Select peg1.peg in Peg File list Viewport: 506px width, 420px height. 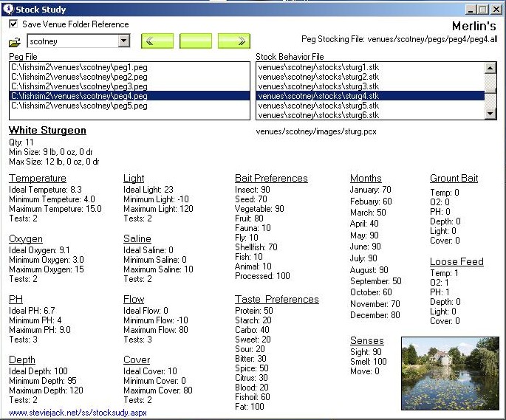[79, 67]
